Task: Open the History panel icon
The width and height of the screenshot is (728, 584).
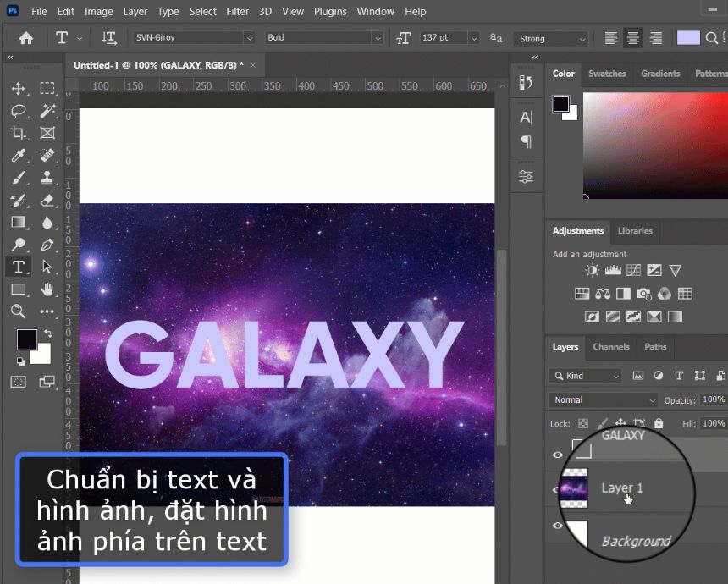Action: 526,83
